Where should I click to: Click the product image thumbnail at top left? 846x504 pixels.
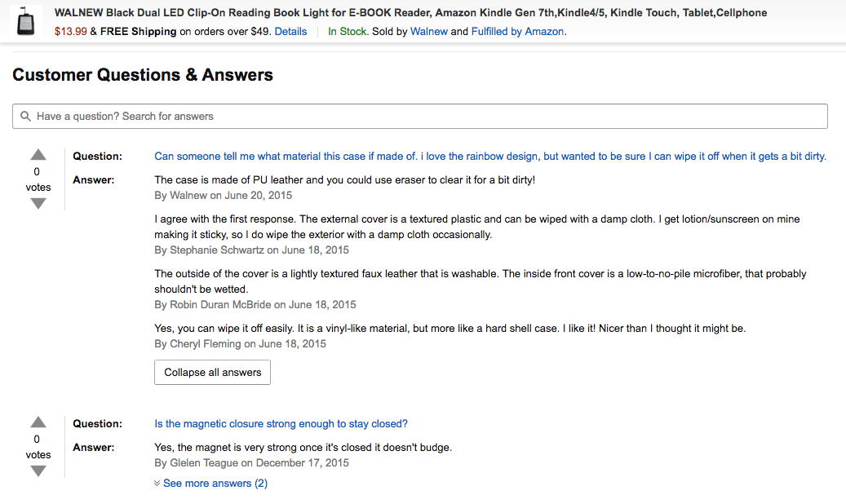(x=25, y=20)
